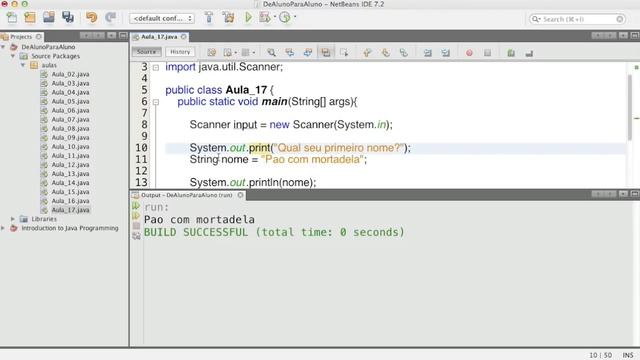Select Aula_05.java in project tree
The image size is (640, 360).
[x=70, y=101]
